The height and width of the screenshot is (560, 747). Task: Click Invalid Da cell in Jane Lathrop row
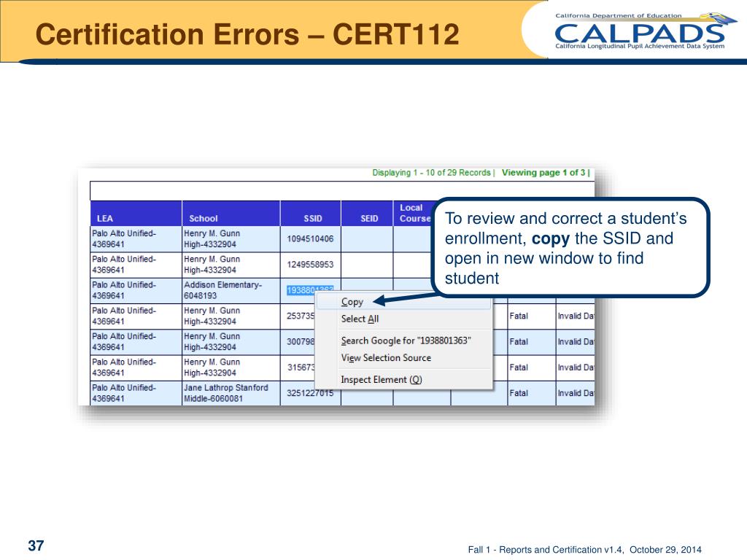tap(576, 393)
